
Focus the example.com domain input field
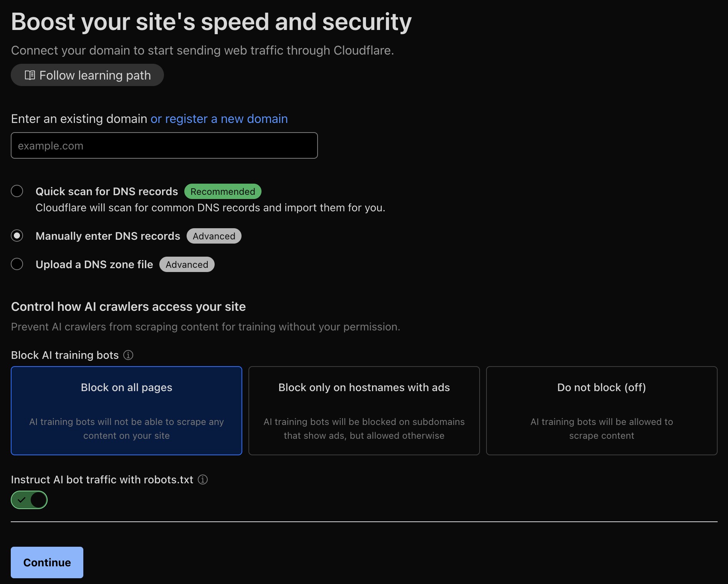click(164, 146)
